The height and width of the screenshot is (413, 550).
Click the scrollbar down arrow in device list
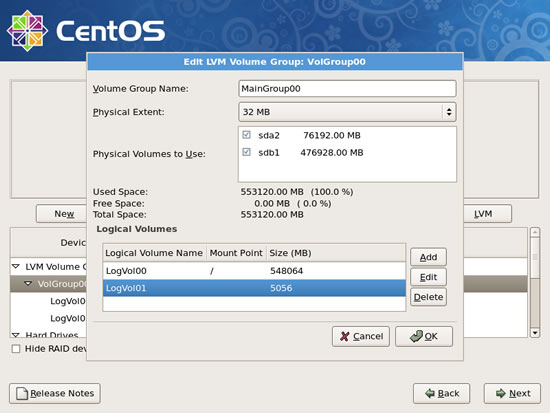coord(535,332)
